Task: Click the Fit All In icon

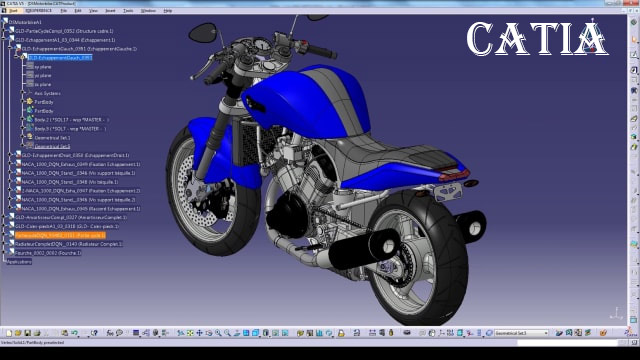Action: pos(190,333)
